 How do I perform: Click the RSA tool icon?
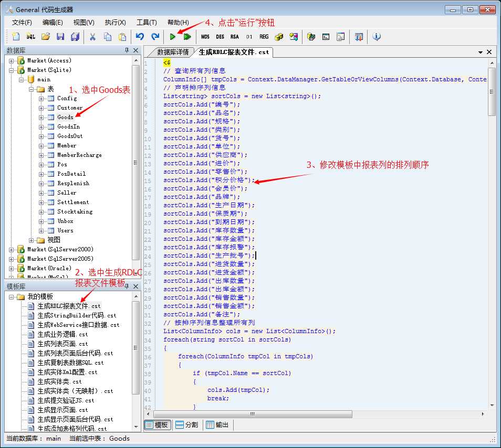click(x=235, y=37)
